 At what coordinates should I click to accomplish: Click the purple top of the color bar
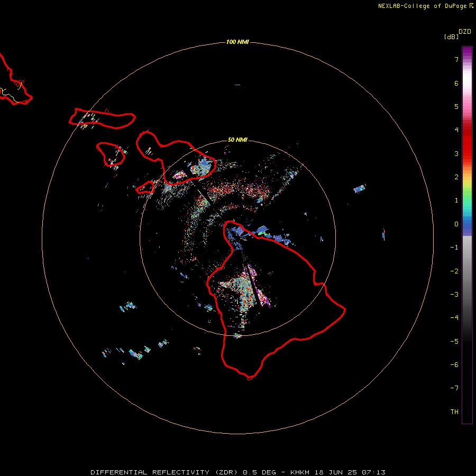pyautogui.click(x=467, y=52)
